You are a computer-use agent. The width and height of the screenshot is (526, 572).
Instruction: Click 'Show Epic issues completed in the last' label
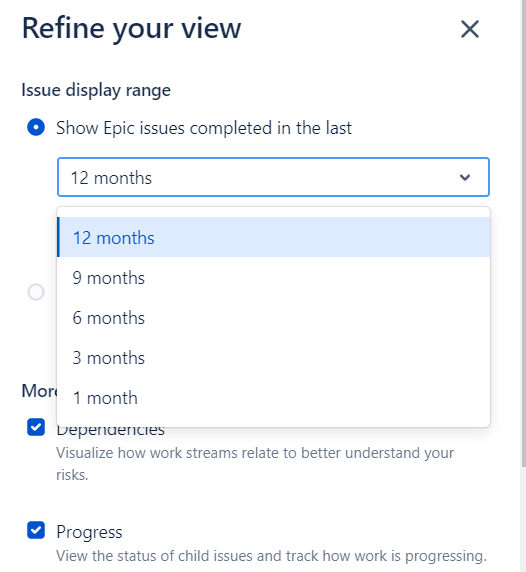coord(204,128)
